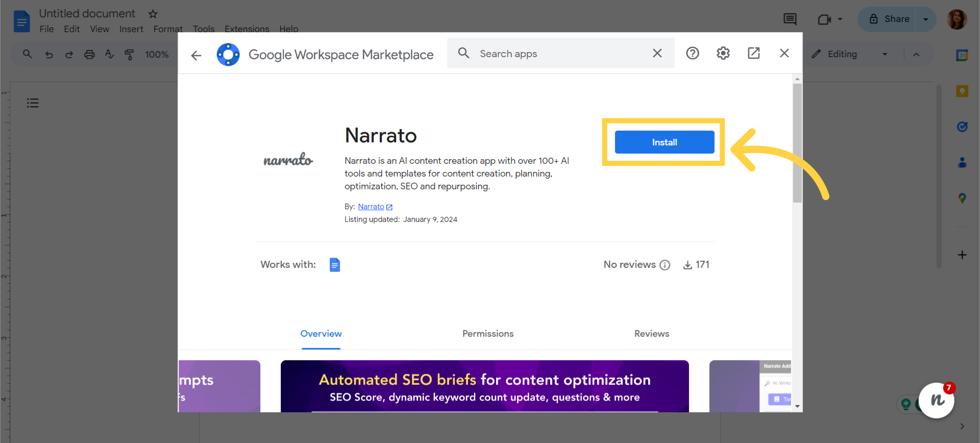Switch to the Overview tab
The width and height of the screenshot is (980, 443).
click(x=321, y=334)
